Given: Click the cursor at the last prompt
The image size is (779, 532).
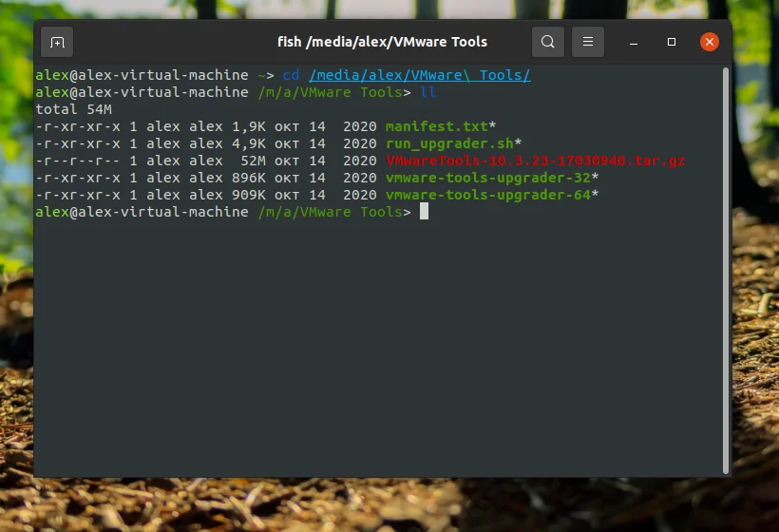Looking at the screenshot, I should pyautogui.click(x=424, y=211).
